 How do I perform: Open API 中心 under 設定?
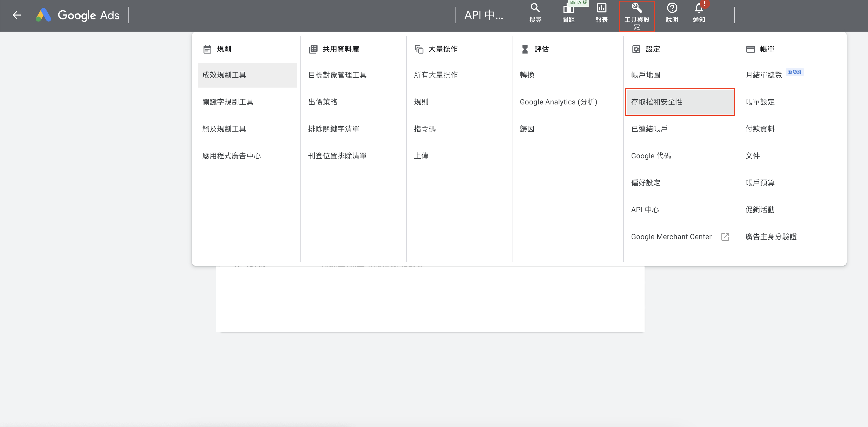click(x=645, y=210)
